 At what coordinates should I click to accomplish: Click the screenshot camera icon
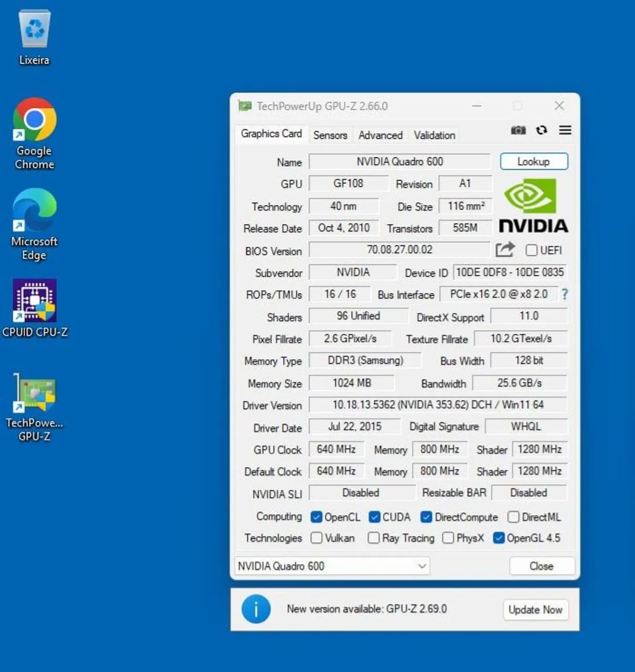518,130
